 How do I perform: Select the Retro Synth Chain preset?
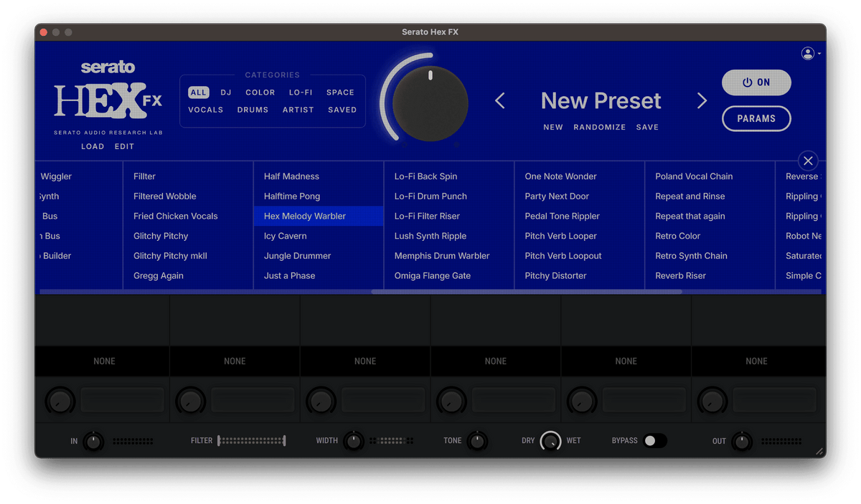pos(691,256)
